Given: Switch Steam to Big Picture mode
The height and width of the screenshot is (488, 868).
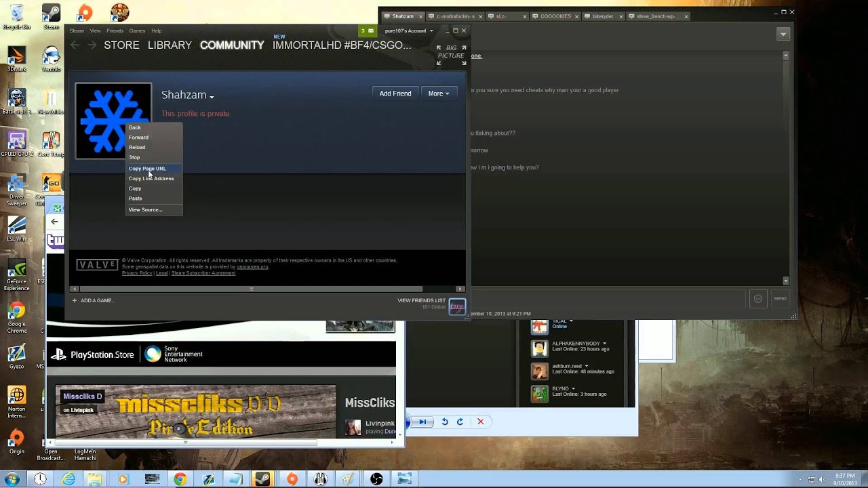Looking at the screenshot, I should pyautogui.click(x=452, y=56).
